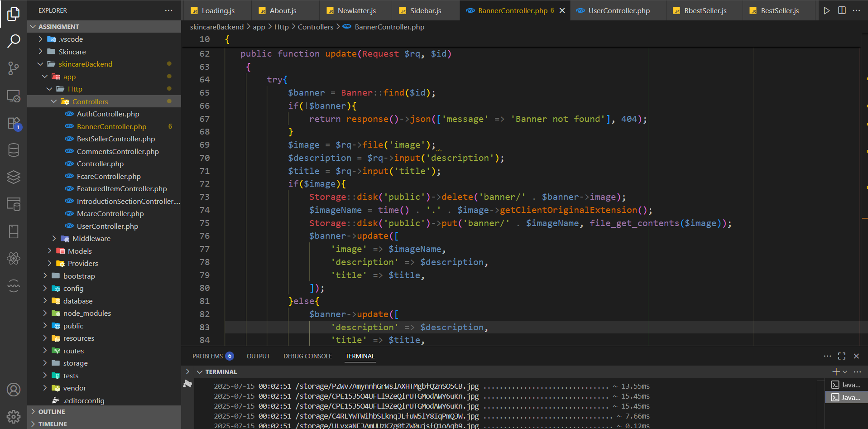
Task: Expand the vendor folder
Action: (104, 388)
